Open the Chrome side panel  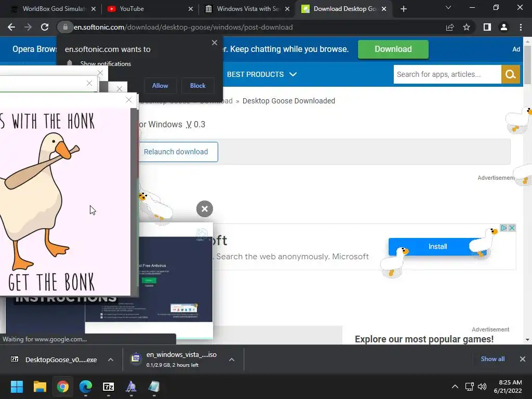[x=487, y=27]
